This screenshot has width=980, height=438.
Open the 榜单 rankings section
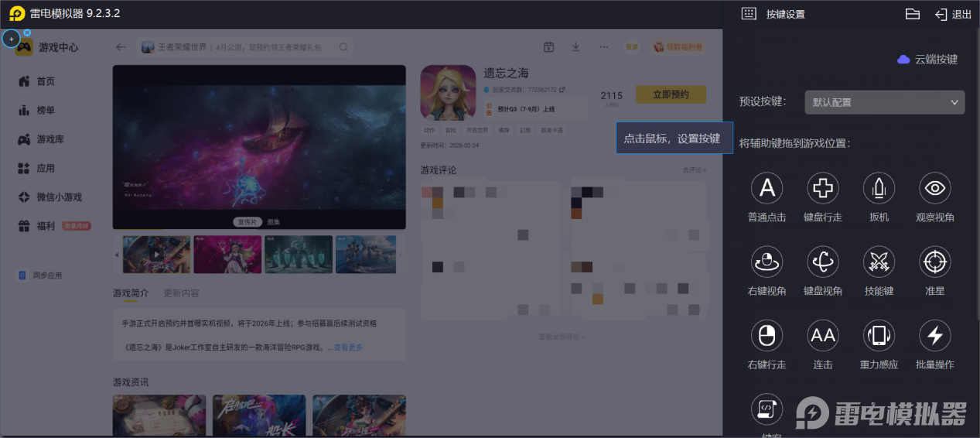36,111
